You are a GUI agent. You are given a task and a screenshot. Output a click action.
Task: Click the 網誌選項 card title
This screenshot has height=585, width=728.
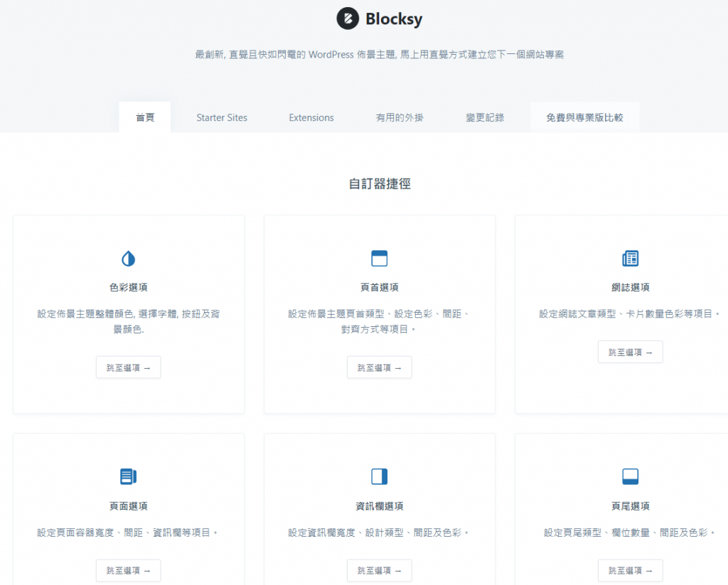click(x=631, y=287)
